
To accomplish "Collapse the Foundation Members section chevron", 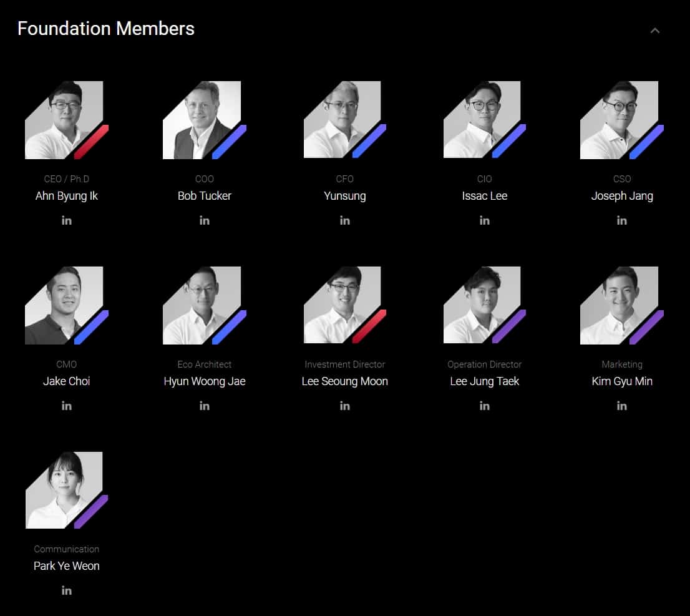I will pyautogui.click(x=655, y=31).
